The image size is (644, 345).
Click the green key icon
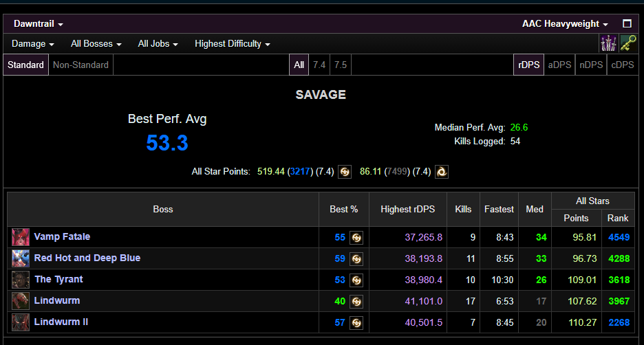click(x=628, y=43)
